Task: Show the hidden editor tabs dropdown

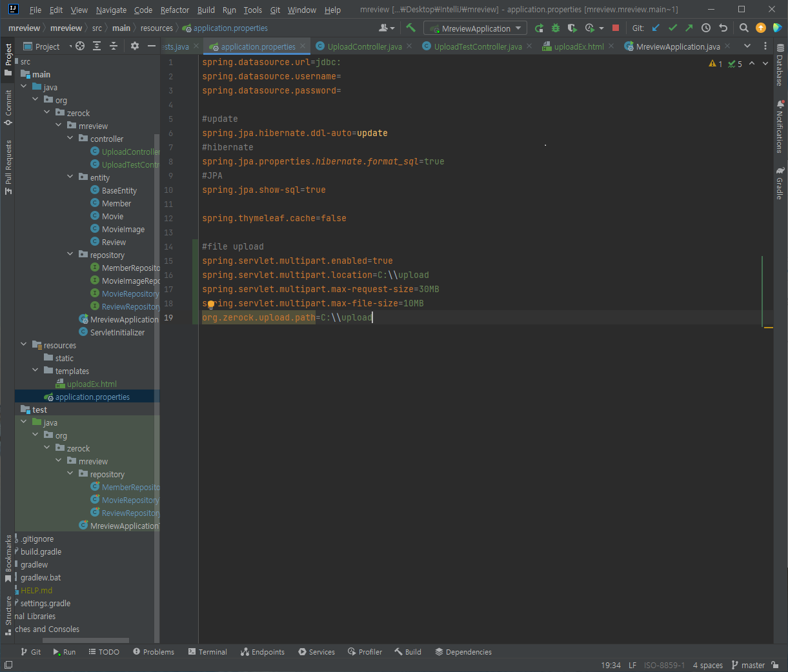Action: (x=747, y=46)
